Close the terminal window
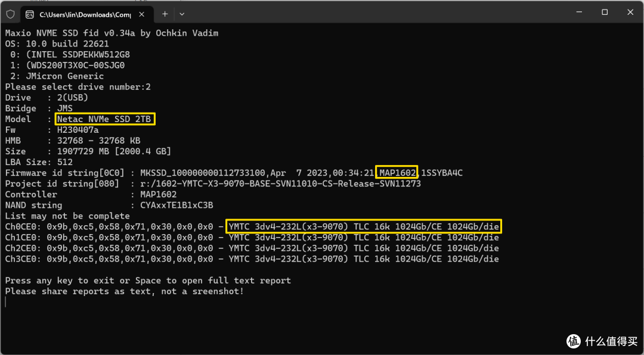 click(x=630, y=13)
